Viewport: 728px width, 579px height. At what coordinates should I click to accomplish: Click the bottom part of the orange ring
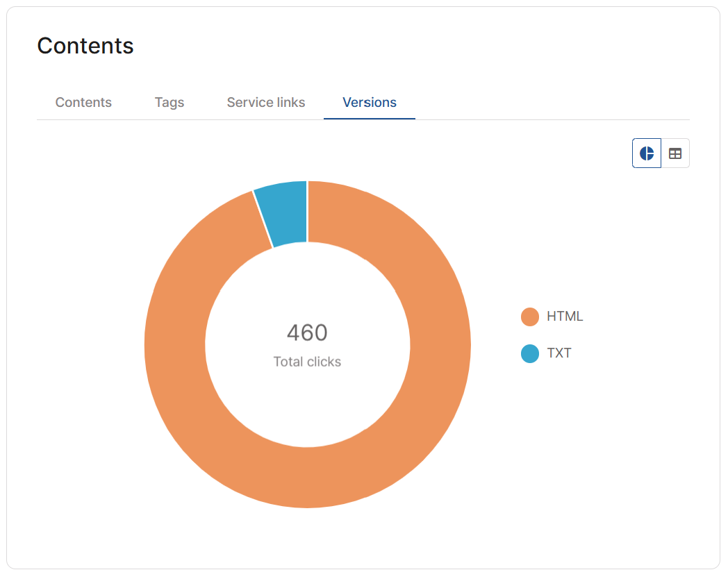[307, 478]
